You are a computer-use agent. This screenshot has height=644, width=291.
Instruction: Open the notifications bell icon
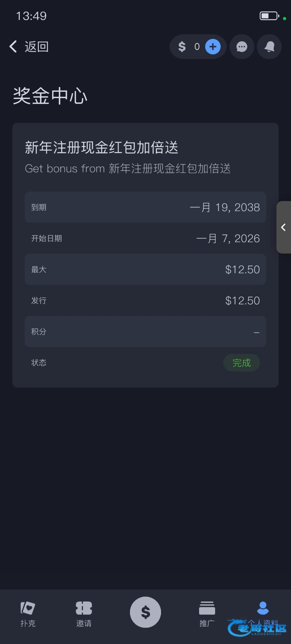(269, 47)
